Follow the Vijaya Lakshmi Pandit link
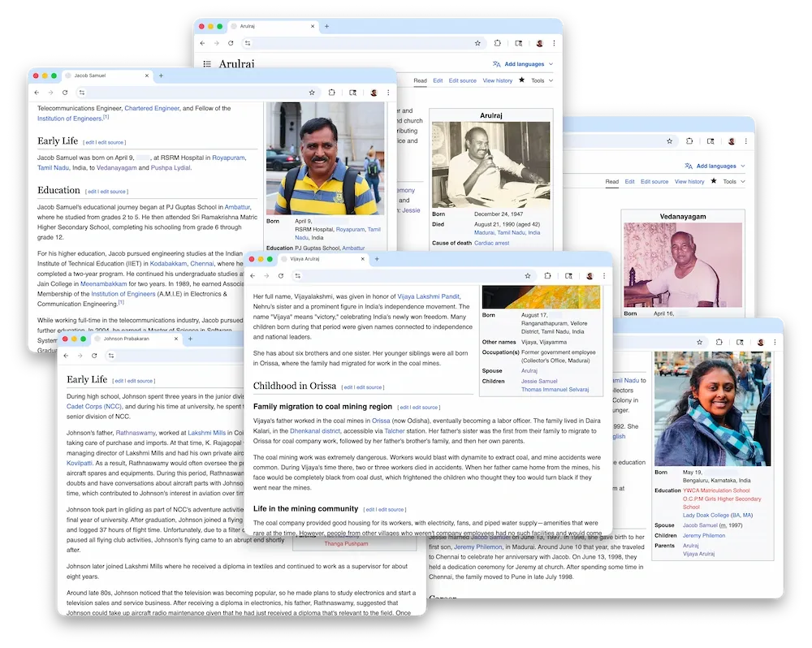The image size is (812, 648). [428, 296]
